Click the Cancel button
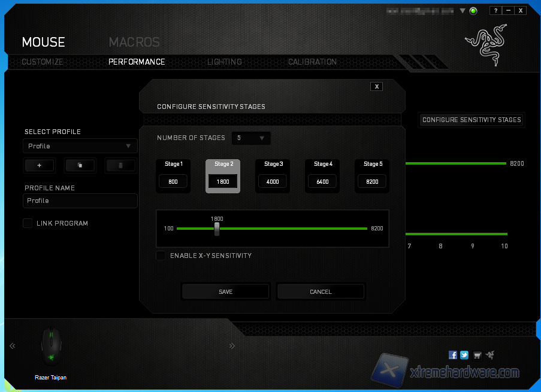 tap(321, 291)
